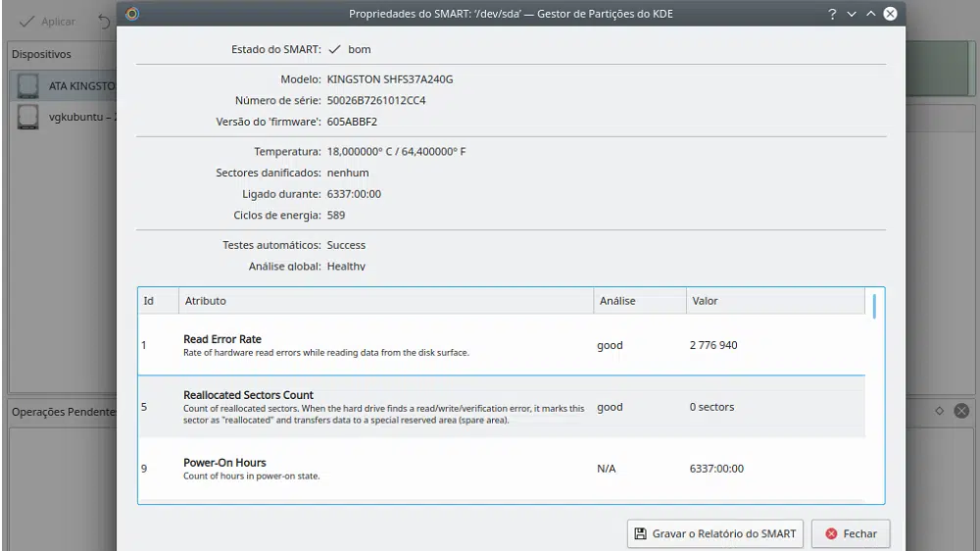Click the temperature value text

(x=396, y=152)
